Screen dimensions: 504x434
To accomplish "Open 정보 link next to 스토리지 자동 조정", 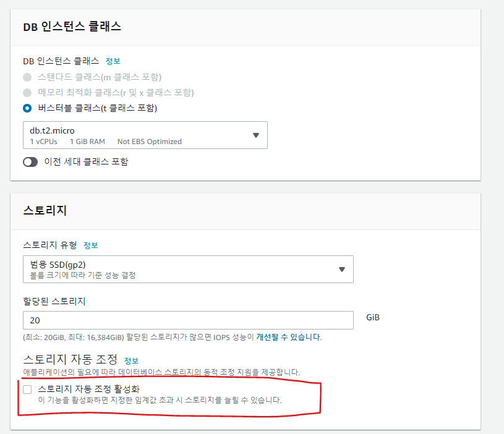I will click(131, 361).
